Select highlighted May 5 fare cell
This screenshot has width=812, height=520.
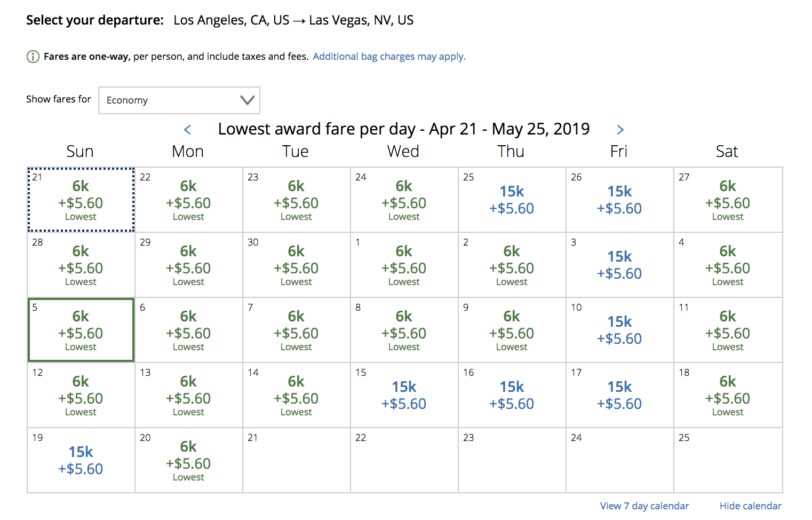(81, 330)
